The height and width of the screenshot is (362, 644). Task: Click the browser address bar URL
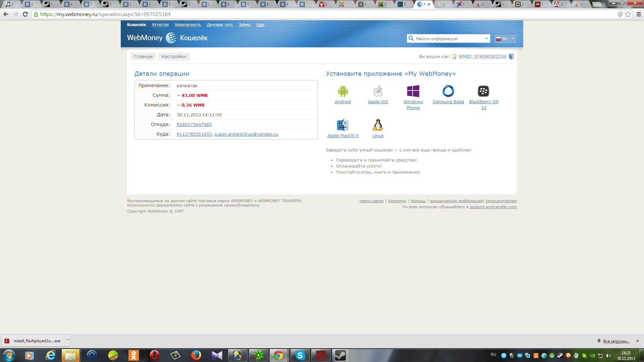[105, 14]
